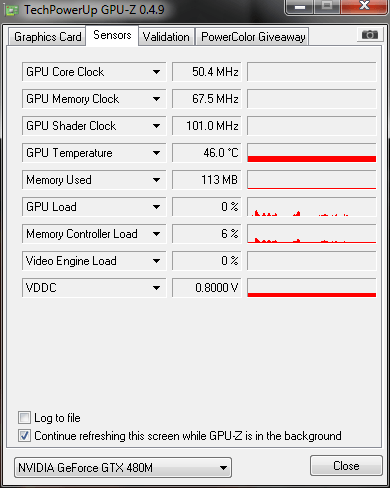
Task: Select the PowerColor Giveaway tab
Action: (x=253, y=37)
